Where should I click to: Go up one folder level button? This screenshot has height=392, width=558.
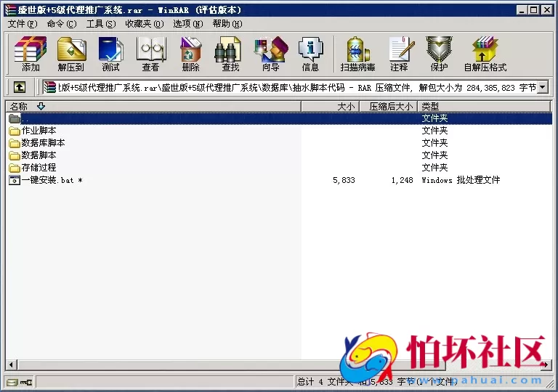tap(20, 87)
